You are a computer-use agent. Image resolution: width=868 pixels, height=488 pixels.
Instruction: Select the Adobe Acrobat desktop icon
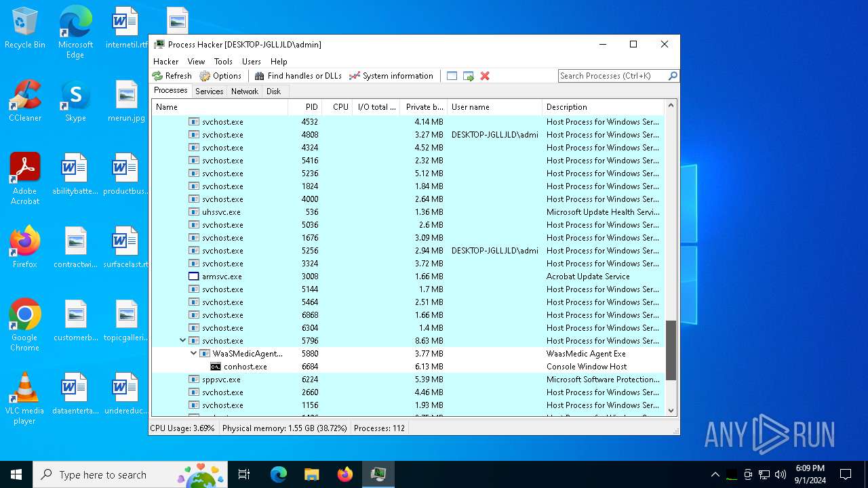pyautogui.click(x=25, y=179)
